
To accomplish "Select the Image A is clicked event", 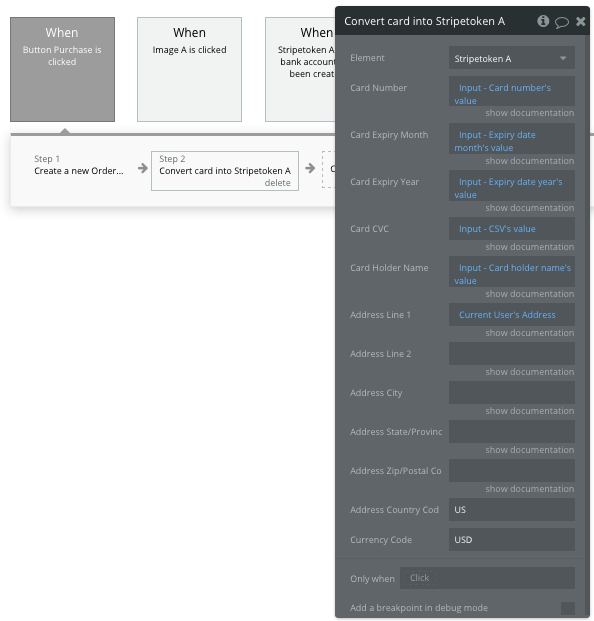I will (x=189, y=69).
